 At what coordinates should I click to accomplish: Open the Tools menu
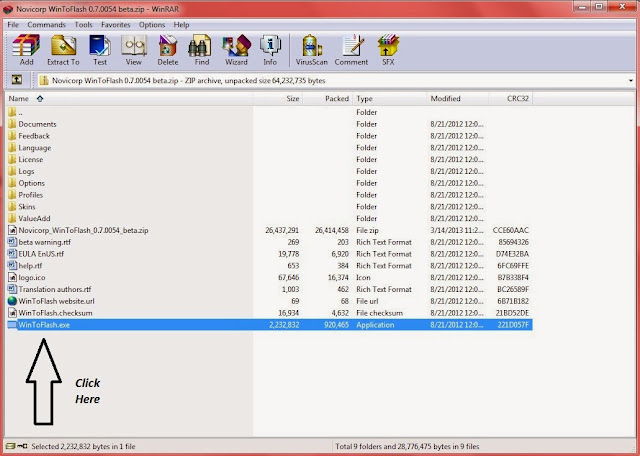coord(83,25)
